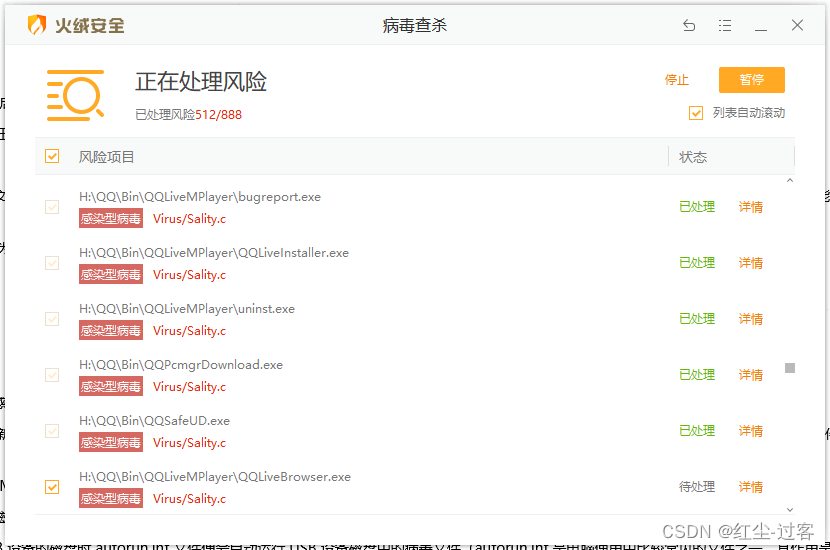Click Virus/Sality.c under QQPcmgrDownload.exe

[x=190, y=387]
